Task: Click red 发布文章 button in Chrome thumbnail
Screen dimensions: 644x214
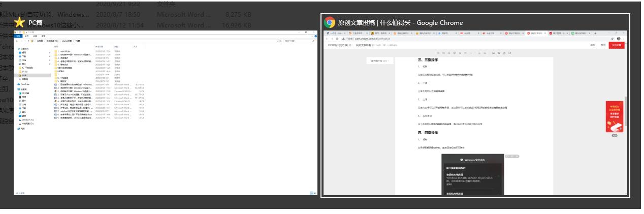Action: [x=617, y=45]
